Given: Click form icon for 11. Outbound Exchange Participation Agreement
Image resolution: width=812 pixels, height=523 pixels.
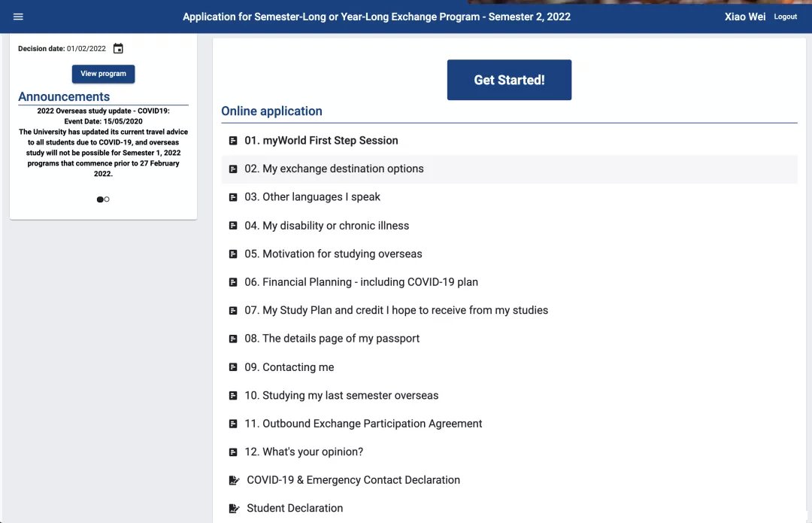Looking at the screenshot, I should point(233,424).
